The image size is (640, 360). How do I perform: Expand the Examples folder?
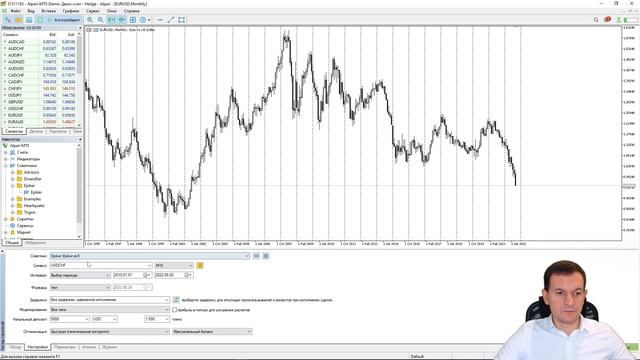pyautogui.click(x=13, y=199)
